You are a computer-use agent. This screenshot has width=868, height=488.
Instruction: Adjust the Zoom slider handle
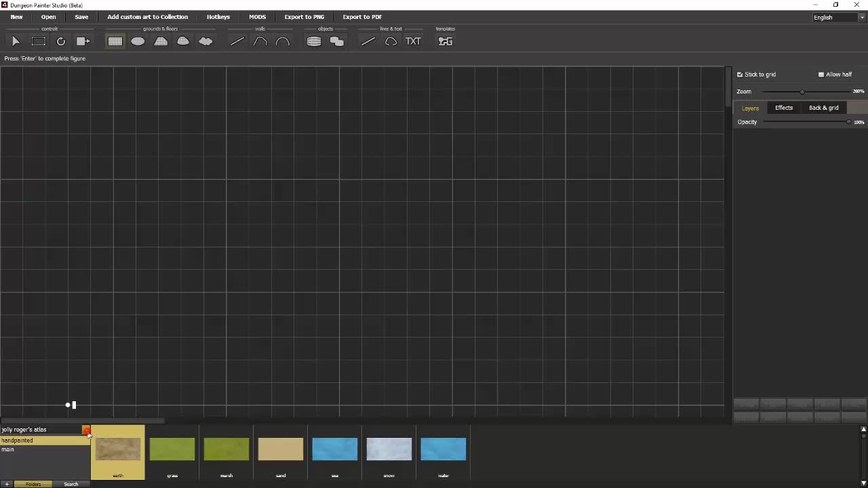pyautogui.click(x=802, y=91)
